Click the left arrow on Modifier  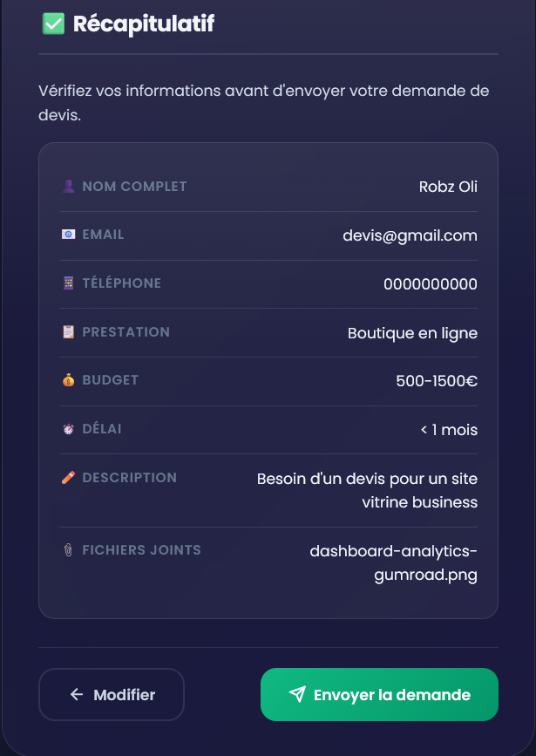click(77, 695)
